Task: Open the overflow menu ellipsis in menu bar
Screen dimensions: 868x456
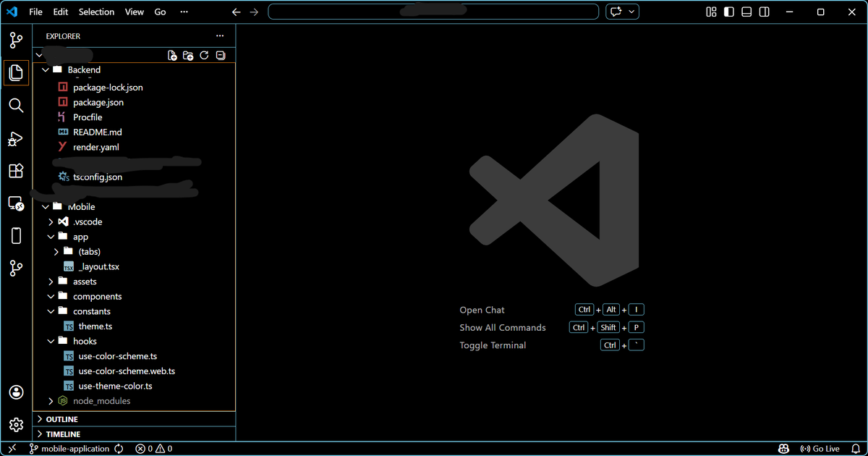Action: click(x=184, y=12)
